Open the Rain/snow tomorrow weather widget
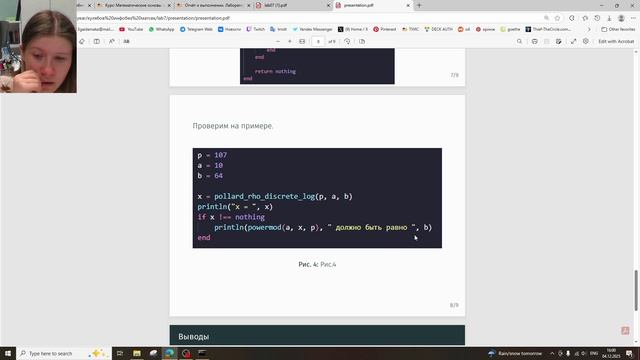Viewport: 640px width, 360px height. 515,353
